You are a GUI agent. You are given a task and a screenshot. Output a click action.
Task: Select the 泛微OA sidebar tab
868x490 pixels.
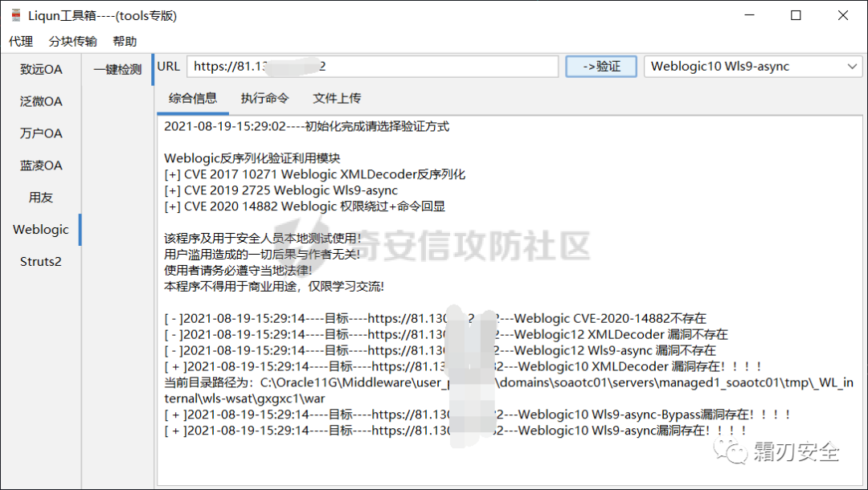pos(41,102)
